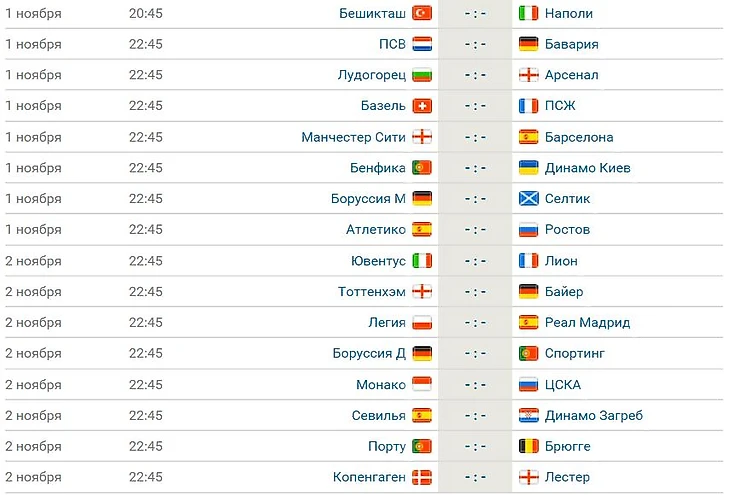
Task: Click the Bulgarian flag next to Лудогорец
Action: (x=422, y=75)
